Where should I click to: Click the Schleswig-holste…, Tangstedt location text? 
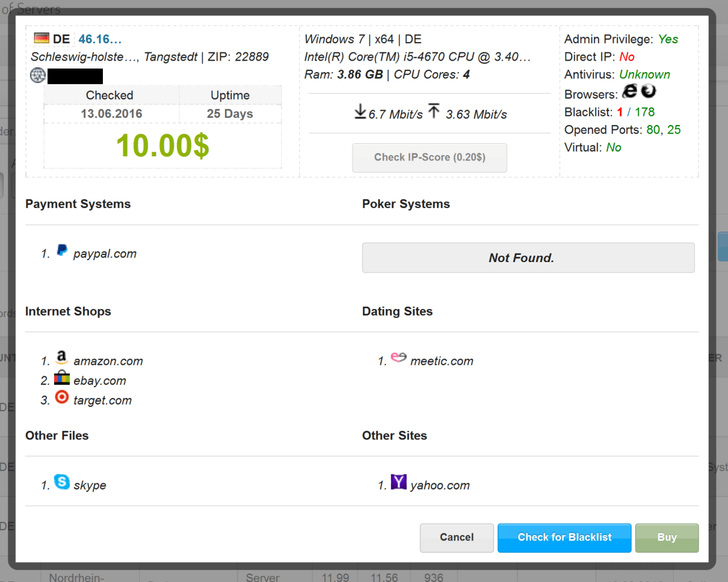[x=114, y=57]
